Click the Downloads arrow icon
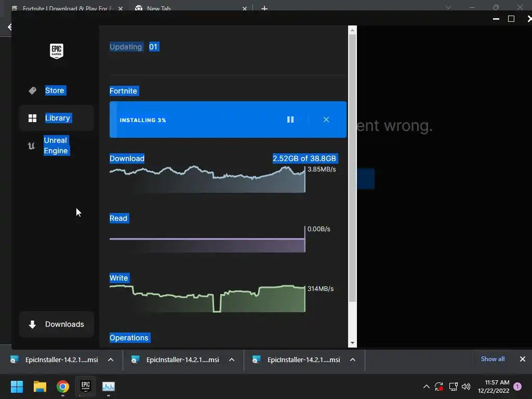 [32, 325]
